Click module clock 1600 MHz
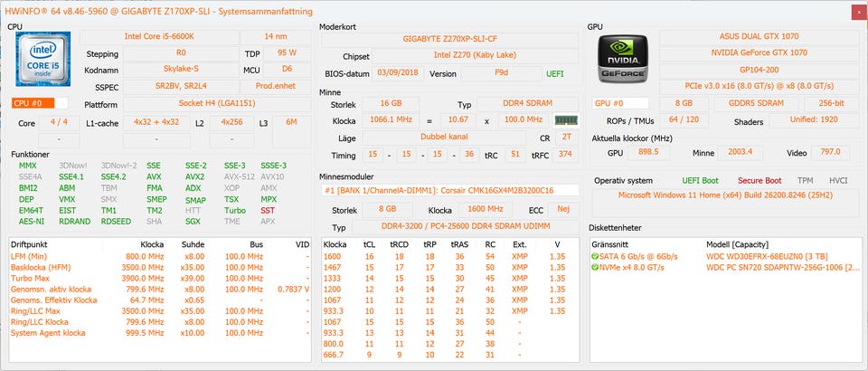Viewport: 868px width, 371px height. (x=485, y=209)
